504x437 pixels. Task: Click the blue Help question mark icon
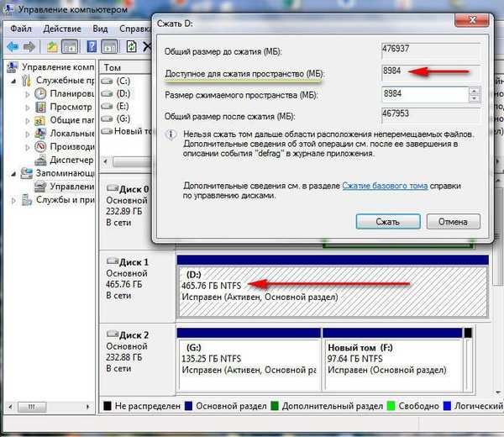92,46
